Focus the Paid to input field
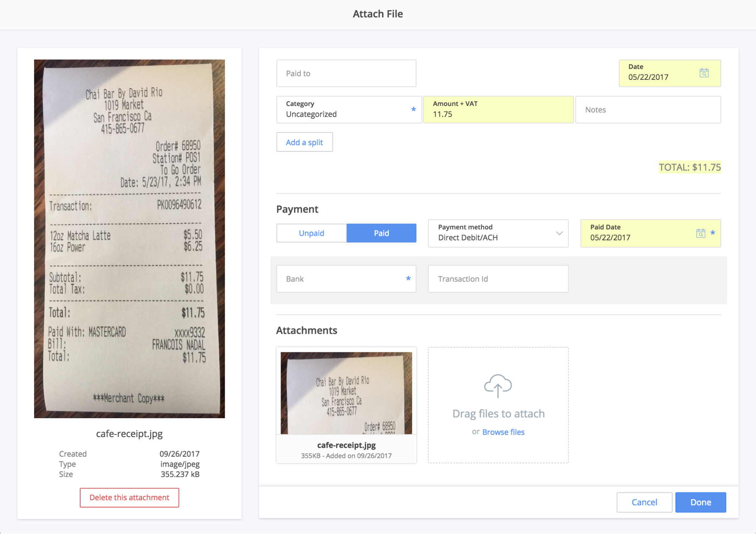The image size is (756, 534). (346, 73)
